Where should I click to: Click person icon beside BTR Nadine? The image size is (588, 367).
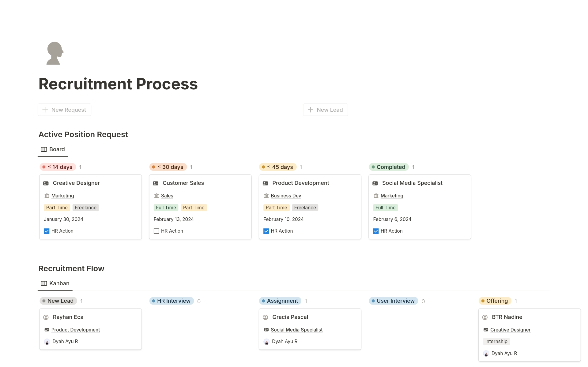pos(485,317)
